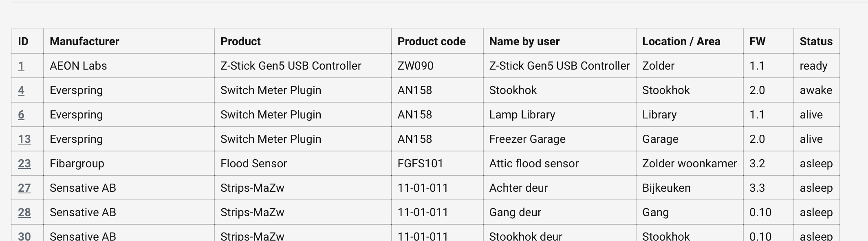The height and width of the screenshot is (241, 868).
Task: Select the Flood Sensor product cell
Action: click(x=254, y=164)
